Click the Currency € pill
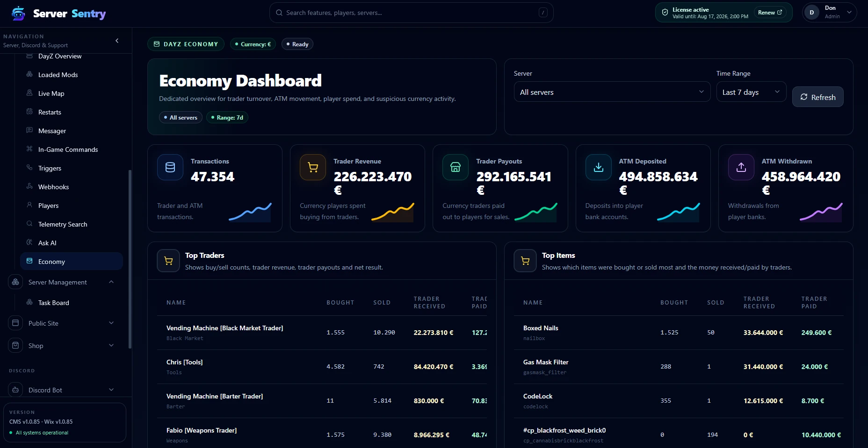The width and height of the screenshot is (868, 448). 253,44
